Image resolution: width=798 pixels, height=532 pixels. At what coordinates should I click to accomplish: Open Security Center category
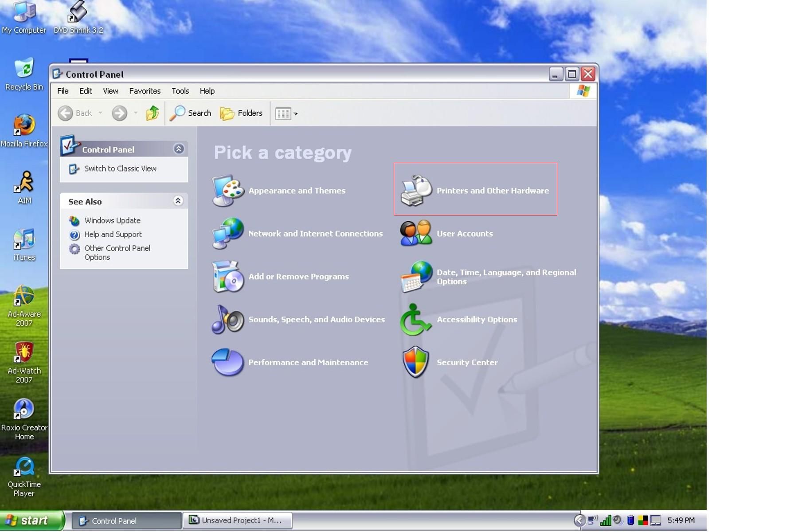(x=467, y=362)
